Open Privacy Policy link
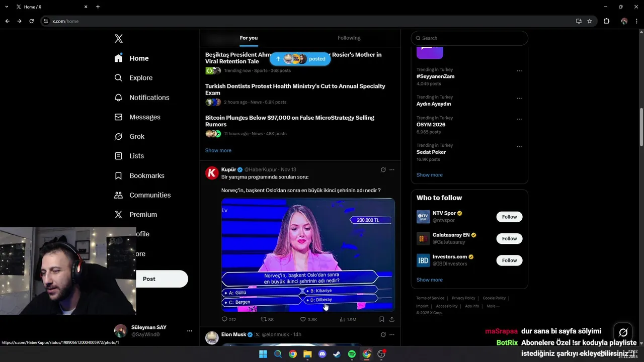Screen dimensions: 644x362 pyautogui.click(x=463, y=298)
